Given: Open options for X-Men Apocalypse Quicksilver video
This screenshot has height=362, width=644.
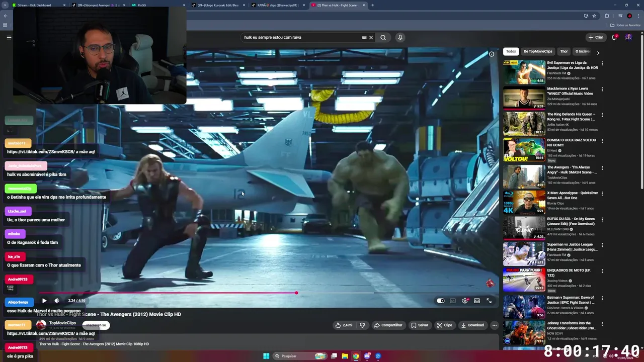Looking at the screenshot, I should [x=602, y=194].
